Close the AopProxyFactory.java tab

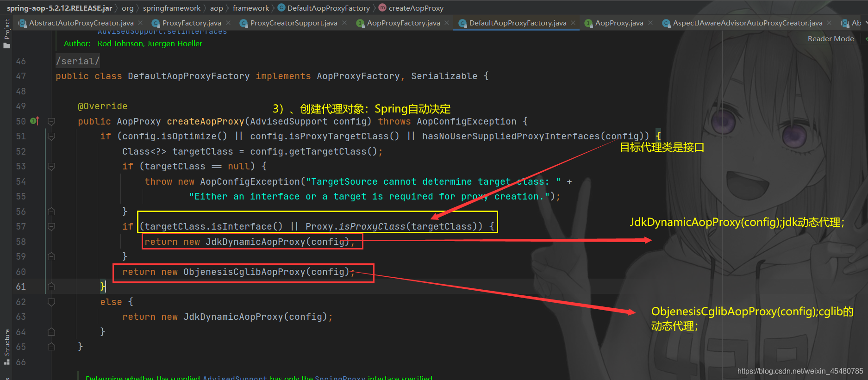click(447, 23)
